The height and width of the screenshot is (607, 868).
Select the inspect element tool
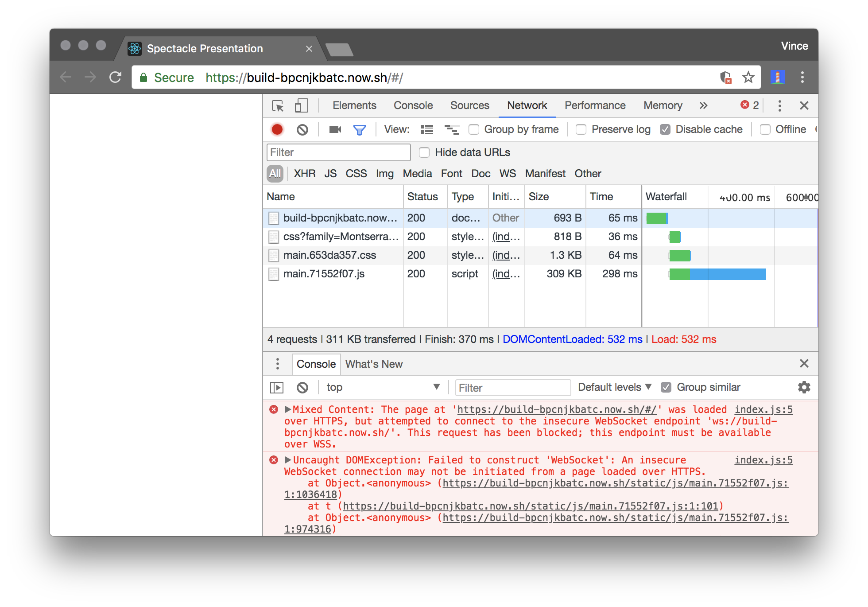click(x=278, y=105)
